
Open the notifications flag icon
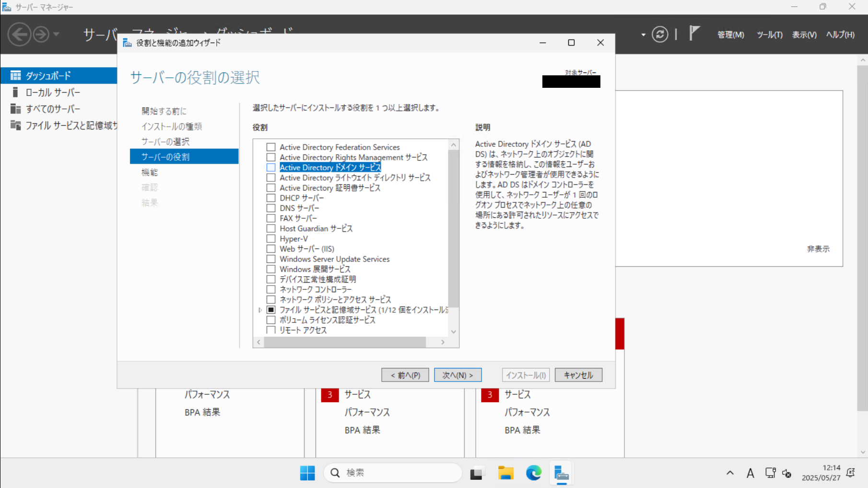[694, 34]
